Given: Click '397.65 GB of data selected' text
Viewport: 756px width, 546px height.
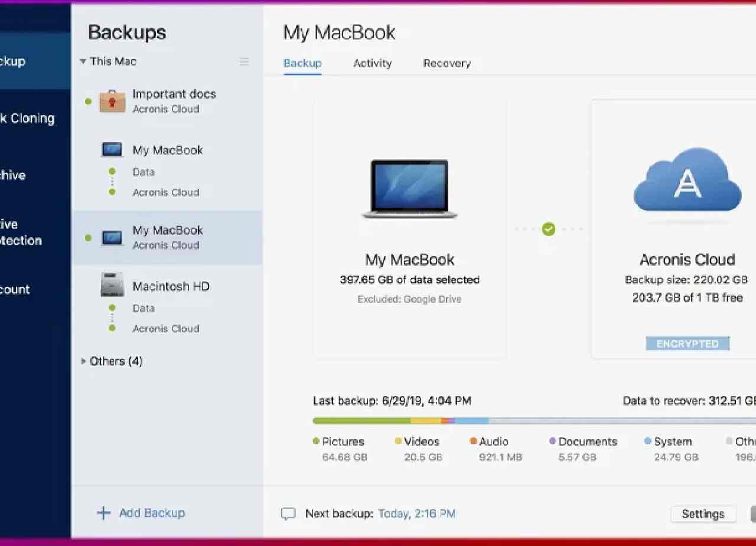Looking at the screenshot, I should (409, 280).
